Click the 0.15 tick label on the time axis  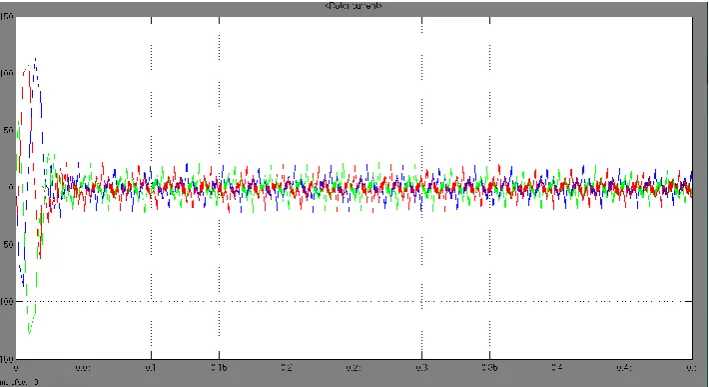point(219,368)
